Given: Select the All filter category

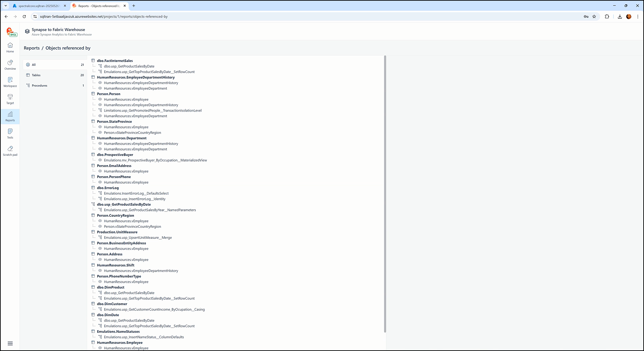Looking at the screenshot, I should [55, 65].
